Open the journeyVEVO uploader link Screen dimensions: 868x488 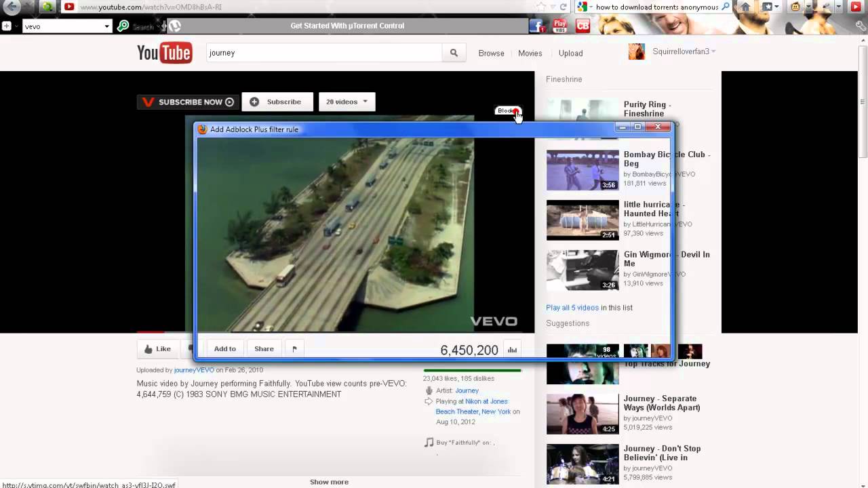[x=194, y=370]
